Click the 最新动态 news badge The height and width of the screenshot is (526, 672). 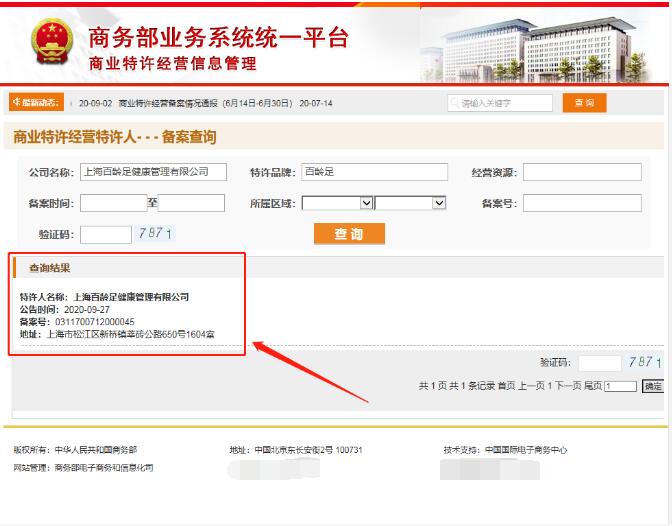[x=36, y=103]
